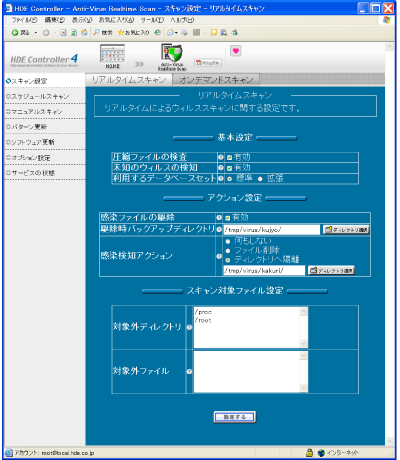Click the page vertical scrollbar down arrow
The width and height of the screenshot is (400, 460).
pyautogui.click(x=389, y=441)
